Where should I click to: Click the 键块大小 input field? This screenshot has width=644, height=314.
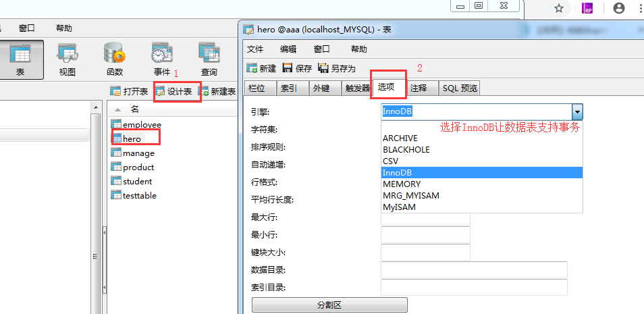click(x=425, y=252)
